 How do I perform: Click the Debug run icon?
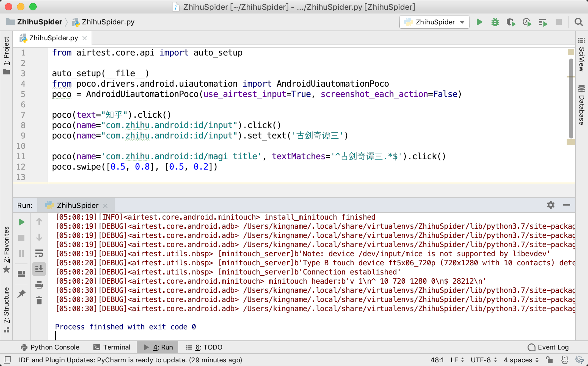(x=495, y=22)
